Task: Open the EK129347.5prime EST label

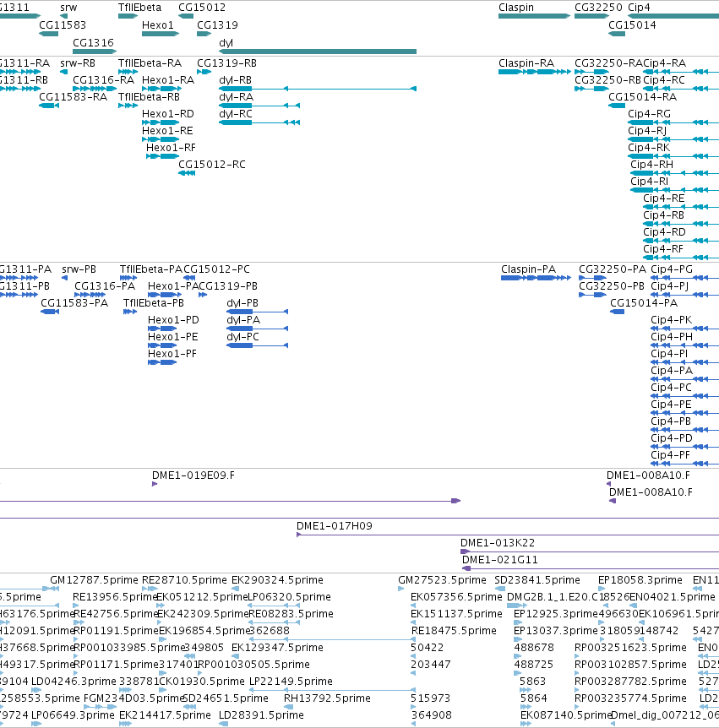Action: 277,647
